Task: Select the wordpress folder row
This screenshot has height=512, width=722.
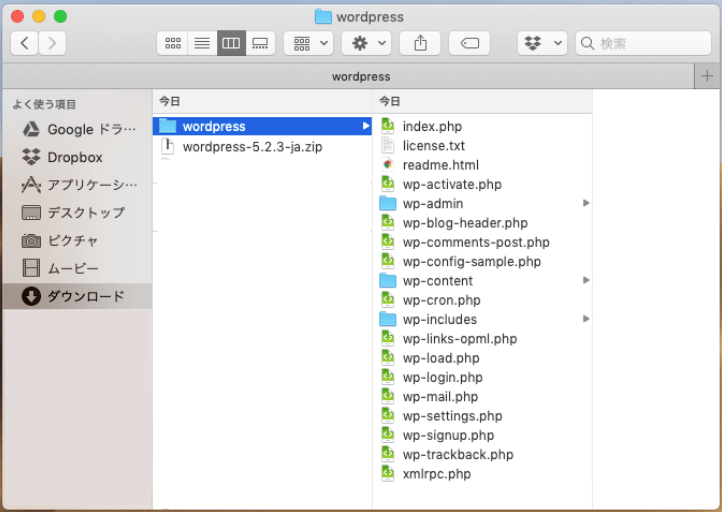Action: click(262, 126)
